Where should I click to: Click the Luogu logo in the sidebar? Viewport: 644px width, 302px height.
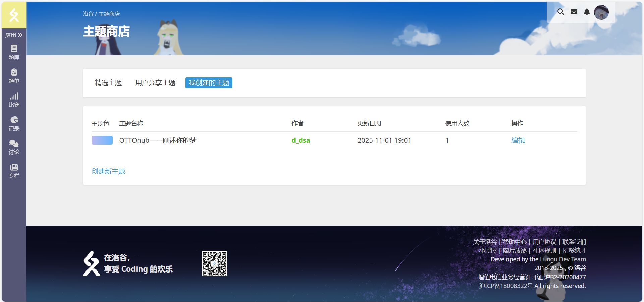click(x=14, y=15)
